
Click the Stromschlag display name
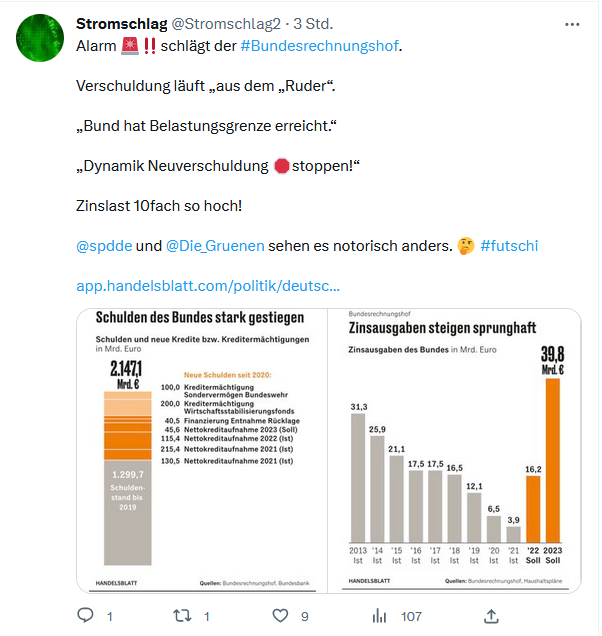coord(122,24)
